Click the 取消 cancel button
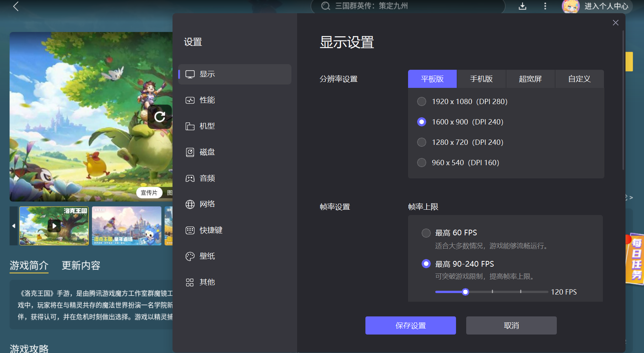 click(x=511, y=325)
